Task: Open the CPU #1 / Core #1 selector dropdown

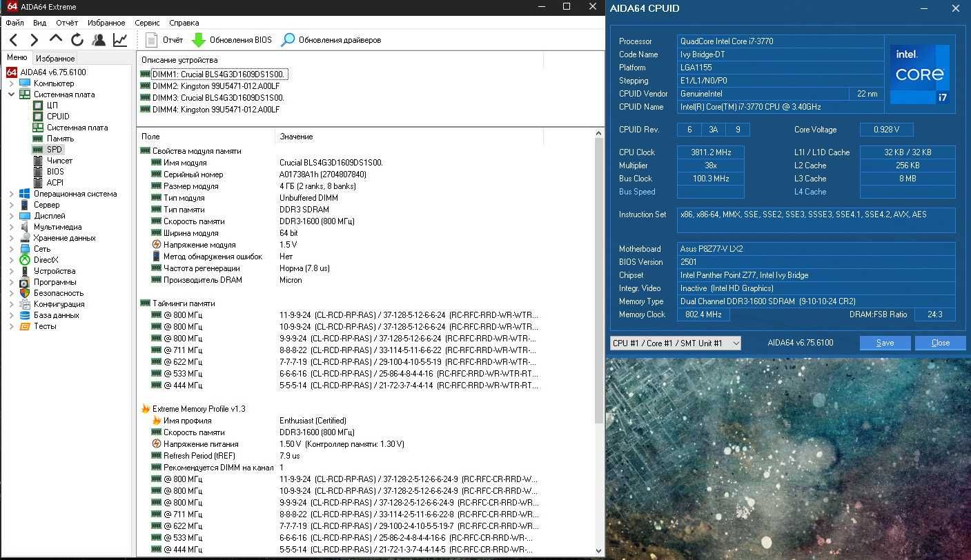Action: click(x=676, y=343)
